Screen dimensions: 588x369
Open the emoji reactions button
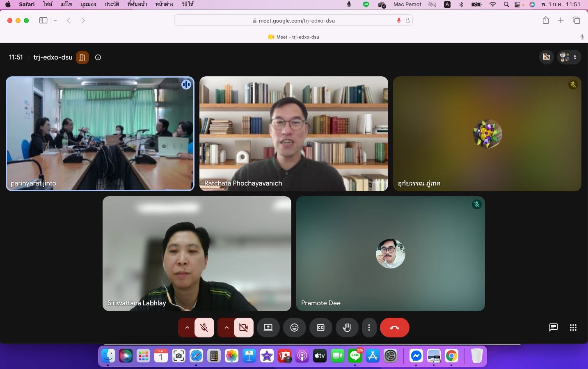[x=294, y=328]
